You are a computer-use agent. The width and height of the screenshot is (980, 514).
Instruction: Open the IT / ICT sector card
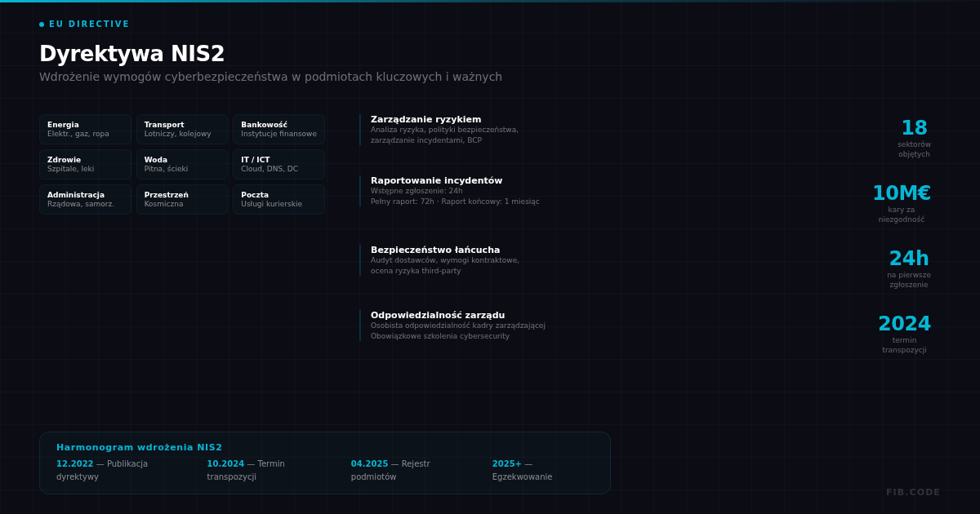click(278, 164)
